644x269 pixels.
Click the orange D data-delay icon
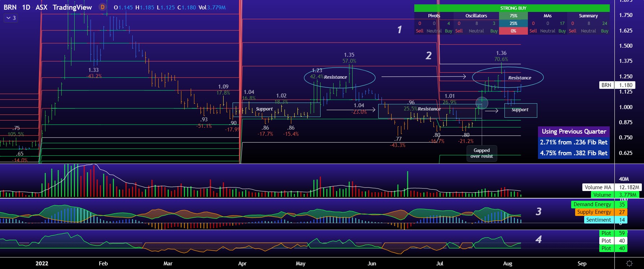[103, 7]
